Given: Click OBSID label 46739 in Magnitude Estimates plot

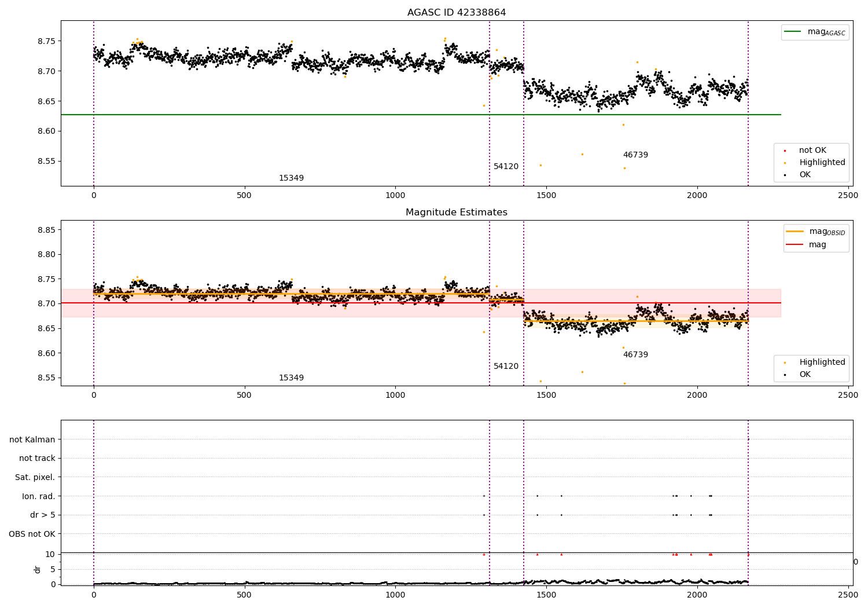Looking at the screenshot, I should click(x=635, y=355).
